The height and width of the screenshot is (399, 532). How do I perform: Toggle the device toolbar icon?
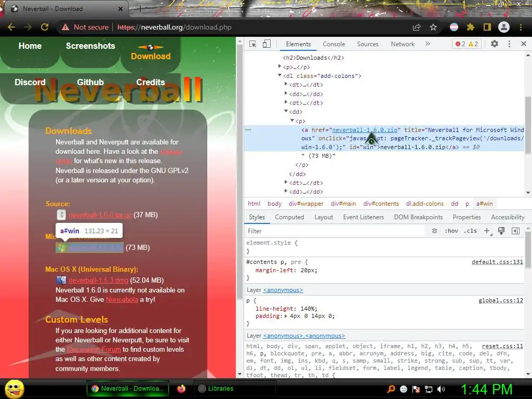coord(267,44)
